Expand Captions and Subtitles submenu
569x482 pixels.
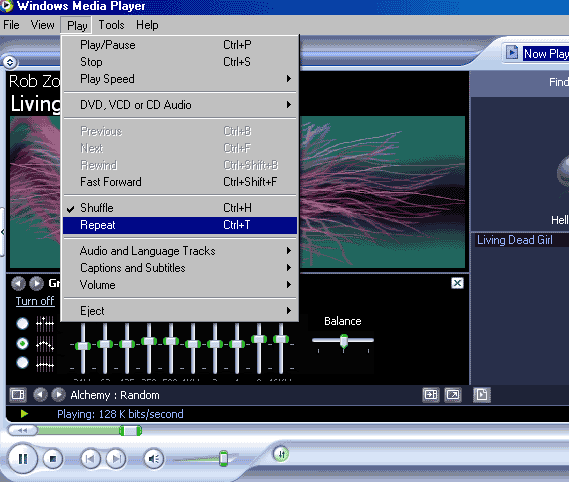(180, 268)
